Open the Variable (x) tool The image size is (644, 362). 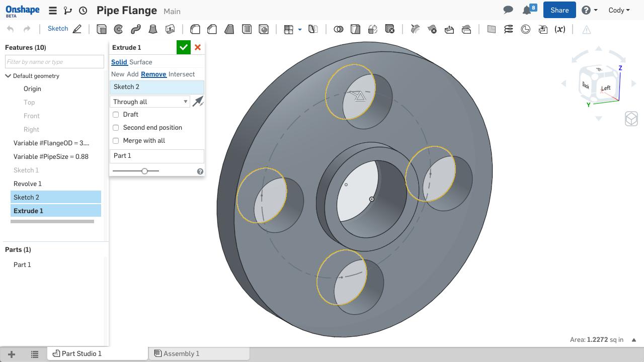click(559, 29)
